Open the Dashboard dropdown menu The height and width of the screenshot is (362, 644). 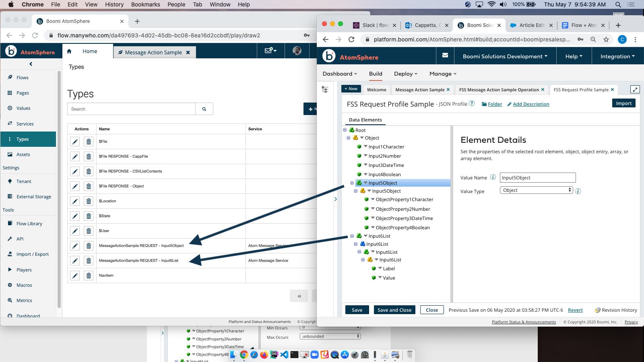point(340,74)
